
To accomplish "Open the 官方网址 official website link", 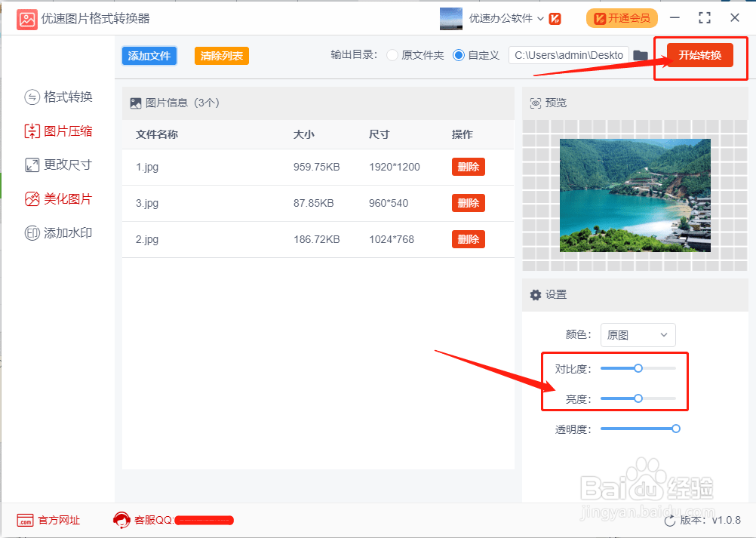I will (x=49, y=520).
